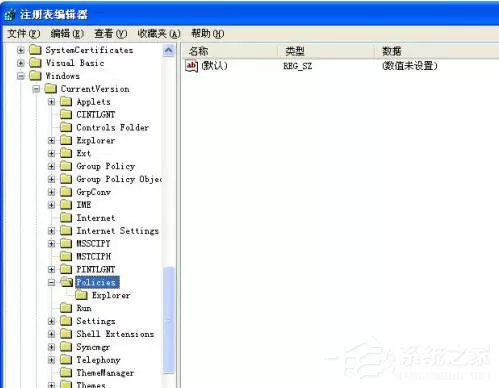Sort by the 名称 column header

(x=230, y=51)
